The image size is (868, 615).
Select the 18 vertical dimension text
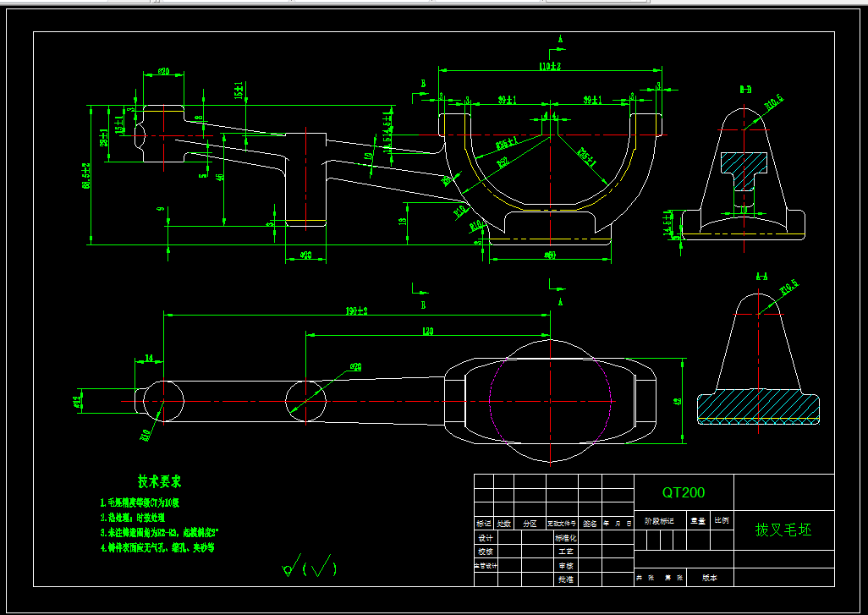pyautogui.click(x=403, y=220)
